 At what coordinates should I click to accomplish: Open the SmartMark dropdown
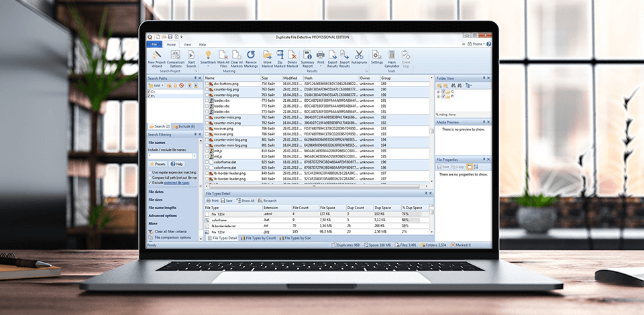pos(208,66)
